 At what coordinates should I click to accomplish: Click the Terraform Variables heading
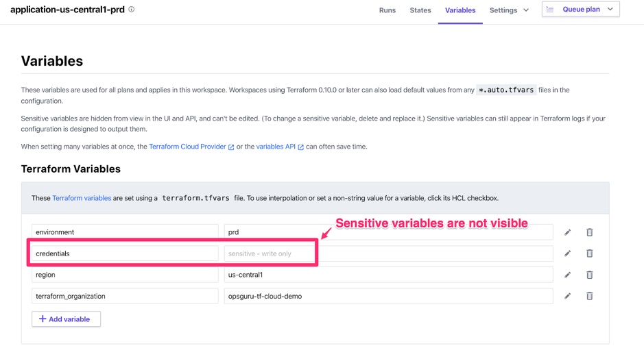(71, 169)
